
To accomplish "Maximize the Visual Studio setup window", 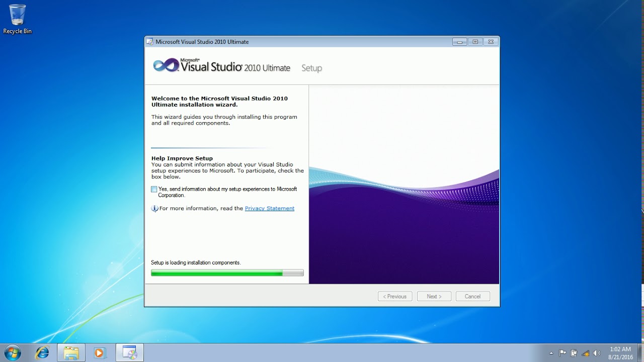I will [x=475, y=42].
